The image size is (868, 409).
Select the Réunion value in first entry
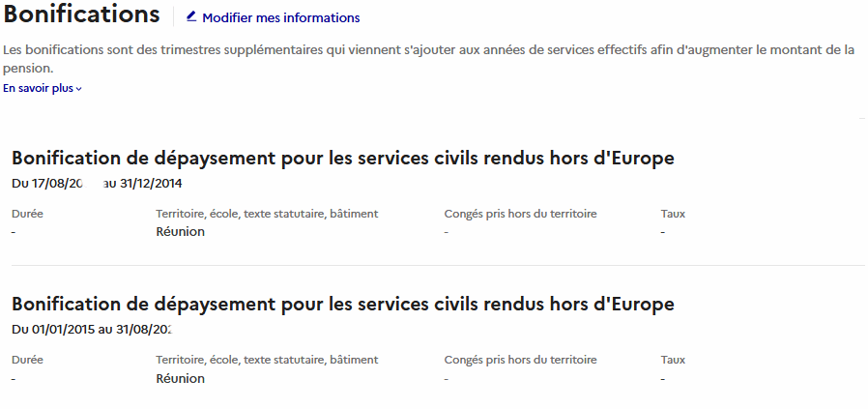(180, 232)
